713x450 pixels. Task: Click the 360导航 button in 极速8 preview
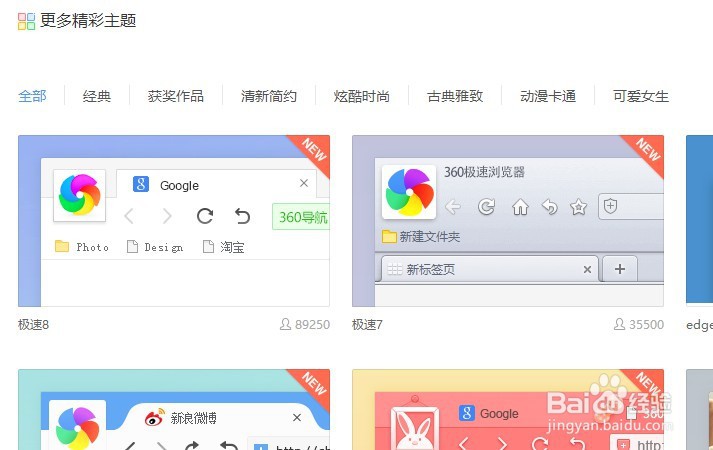click(x=301, y=217)
